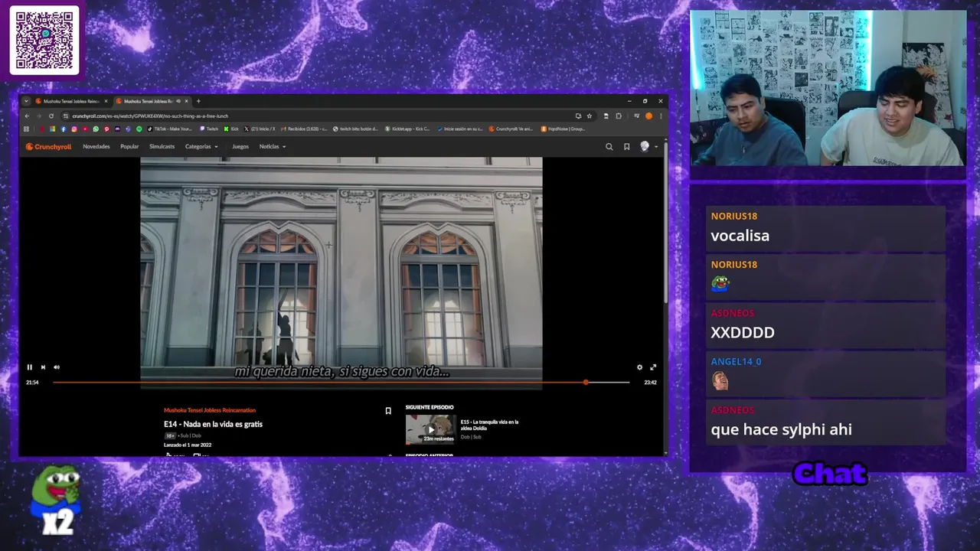The width and height of the screenshot is (980, 551).
Task: Click install app icon in address bar
Action: click(x=578, y=116)
